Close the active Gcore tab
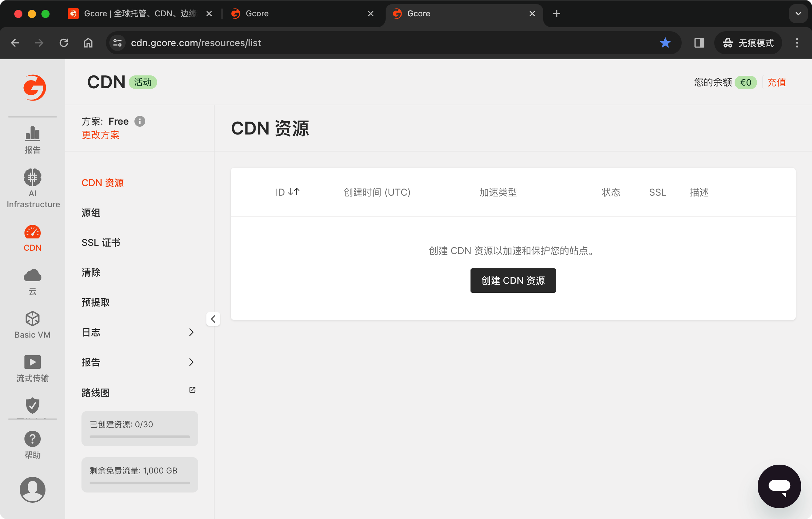 (532, 14)
